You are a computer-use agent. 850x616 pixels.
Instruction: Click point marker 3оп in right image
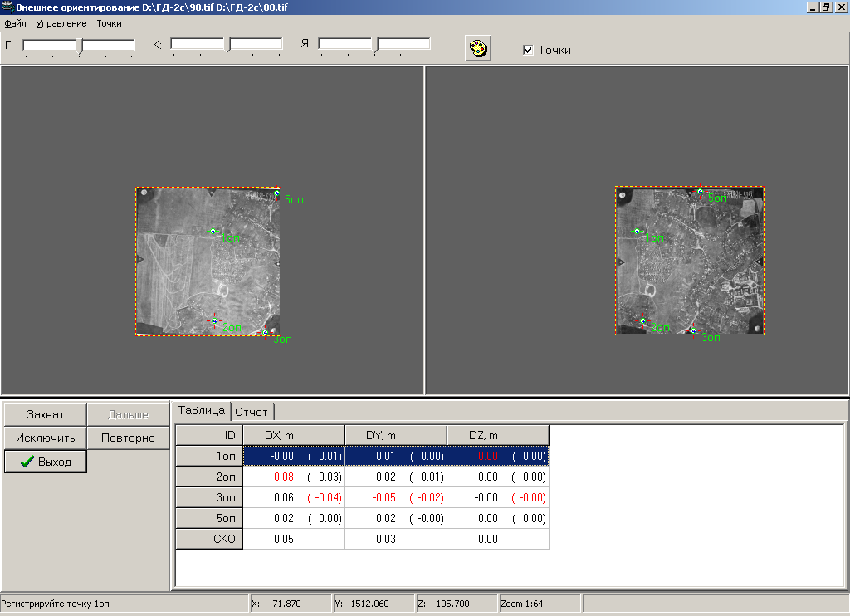point(693,331)
